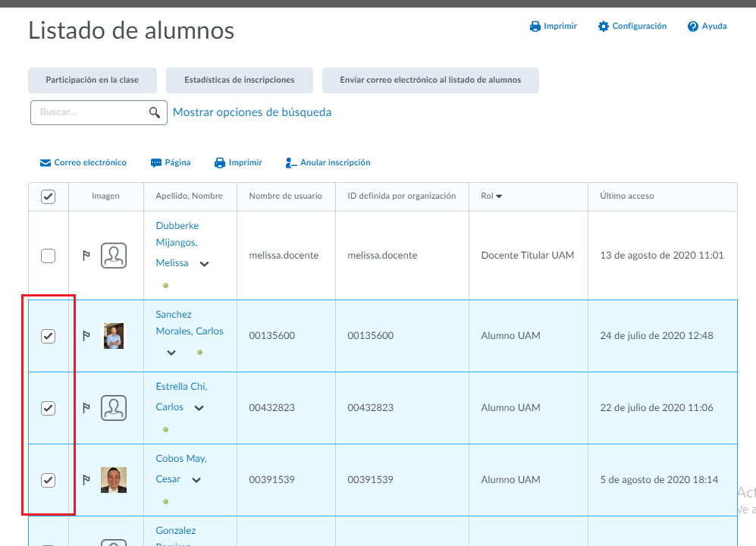This screenshot has width=756, height=546.
Task: Click the Imprimir printer icon at top
Action: pyautogui.click(x=535, y=27)
